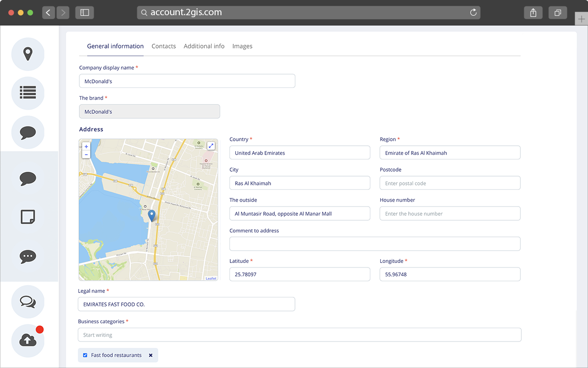
Task: Open the Country field
Action: click(300, 153)
